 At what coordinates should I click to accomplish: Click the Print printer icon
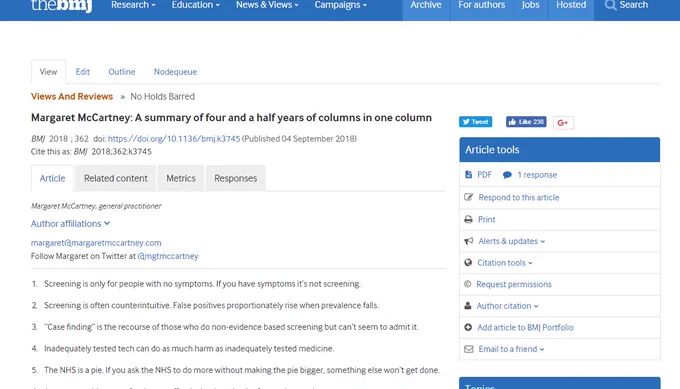(468, 219)
